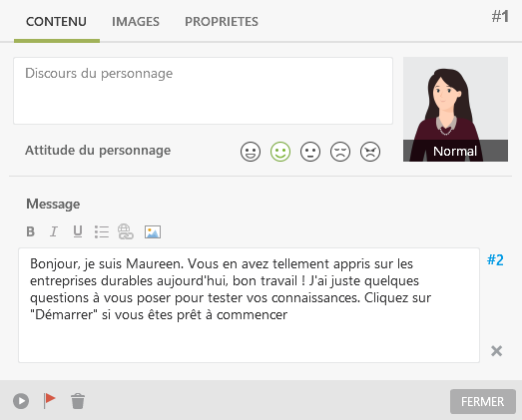Focus the Discours du personnage text field
This screenshot has height=420, width=522.
point(203,91)
